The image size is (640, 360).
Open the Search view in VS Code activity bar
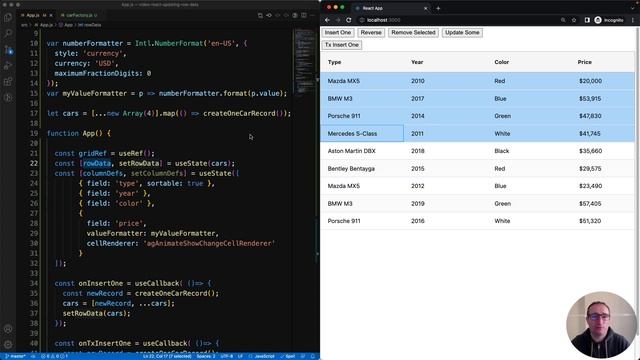point(8,33)
